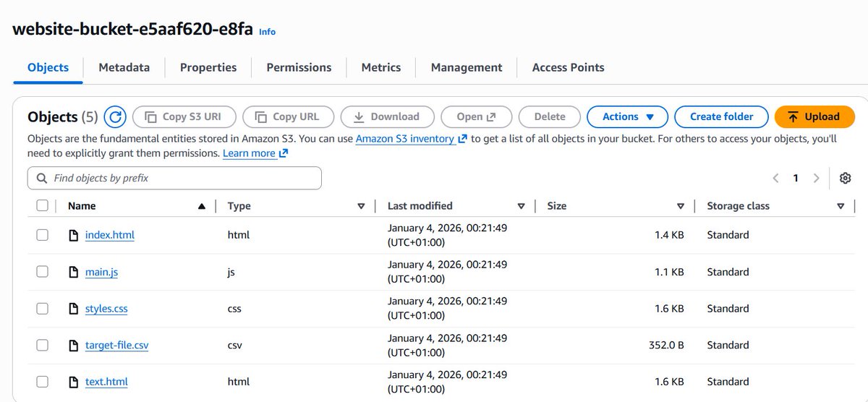Click the Create folder button
868x402 pixels.
(721, 116)
